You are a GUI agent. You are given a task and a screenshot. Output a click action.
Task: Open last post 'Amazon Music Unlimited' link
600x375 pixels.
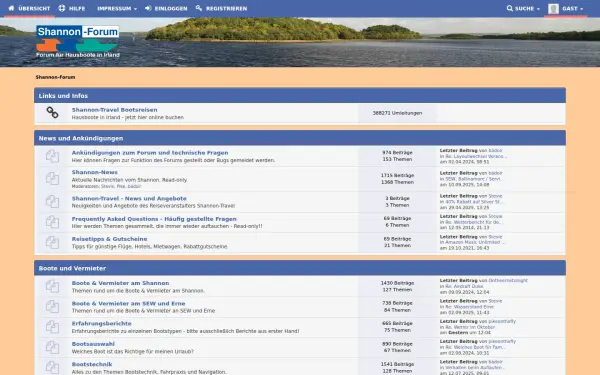point(475,242)
